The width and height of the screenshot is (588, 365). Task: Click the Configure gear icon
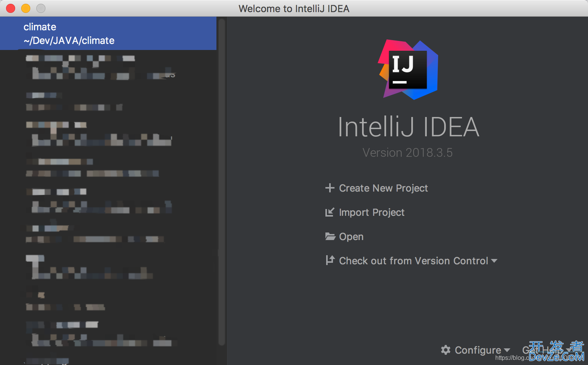click(x=446, y=350)
